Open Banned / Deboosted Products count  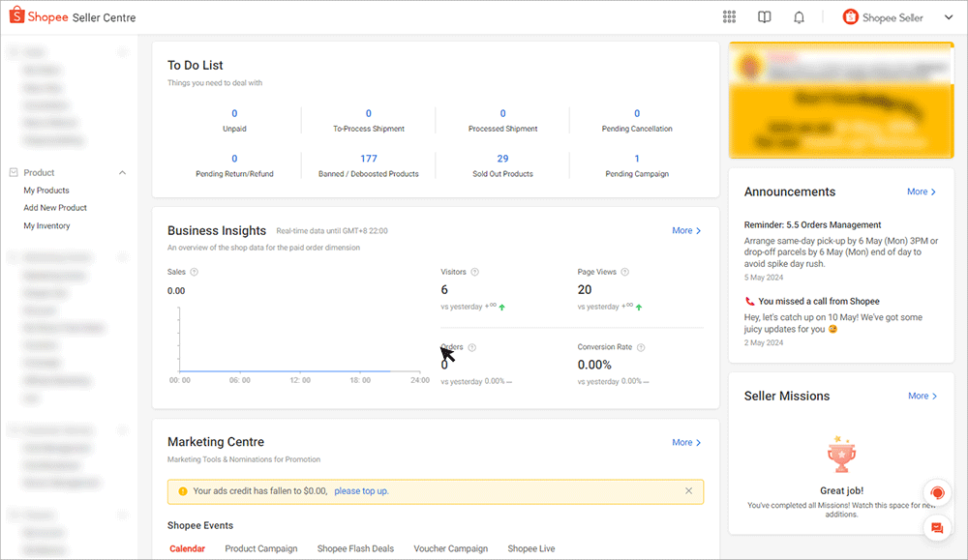click(x=368, y=159)
